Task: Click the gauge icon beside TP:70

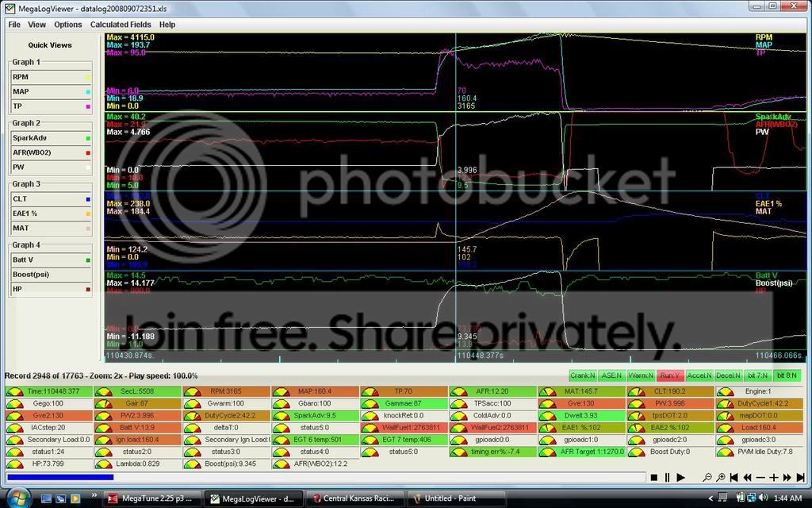Action: 370,392
